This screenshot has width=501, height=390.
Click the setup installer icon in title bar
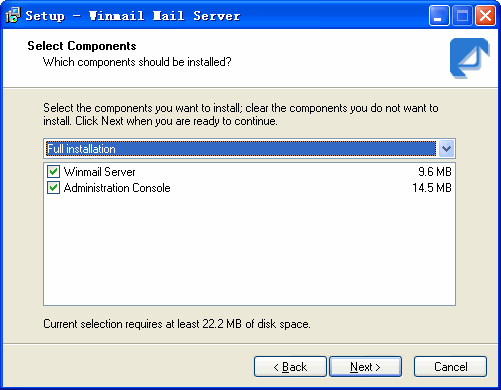(13, 15)
